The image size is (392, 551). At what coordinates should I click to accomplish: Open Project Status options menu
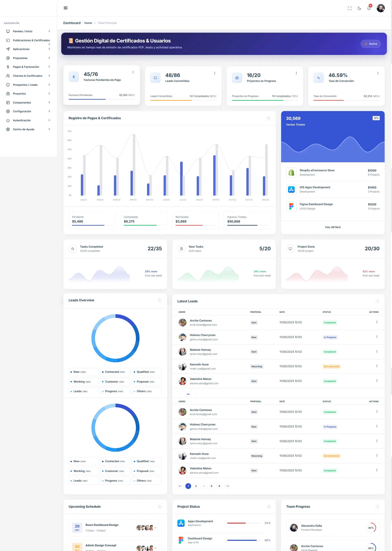pos(269,506)
